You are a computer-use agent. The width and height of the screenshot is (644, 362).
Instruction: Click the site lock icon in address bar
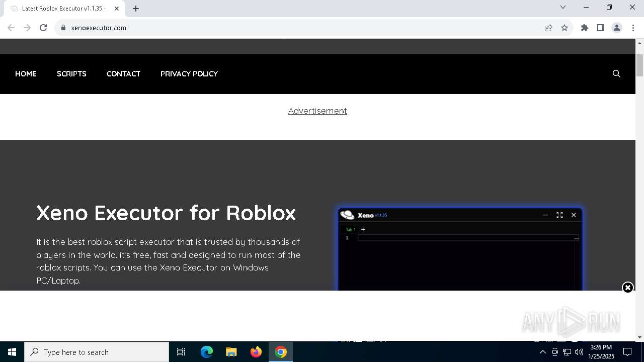pyautogui.click(x=63, y=28)
